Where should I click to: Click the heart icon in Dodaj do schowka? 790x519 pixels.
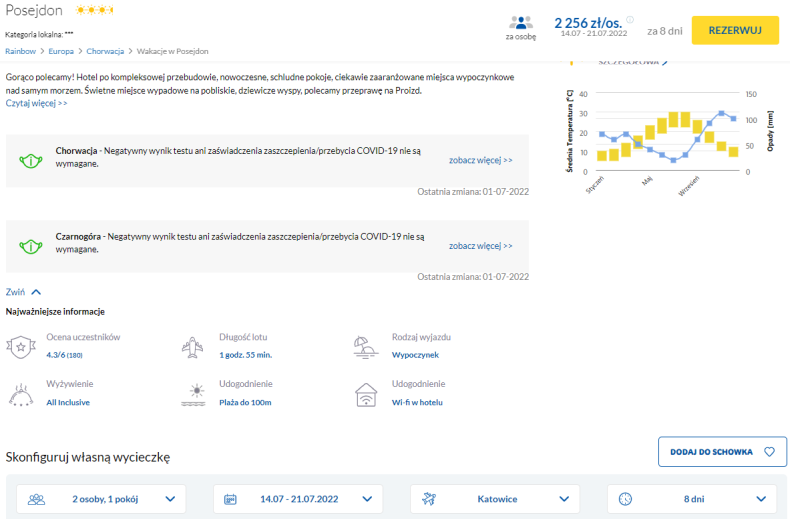[x=769, y=452]
